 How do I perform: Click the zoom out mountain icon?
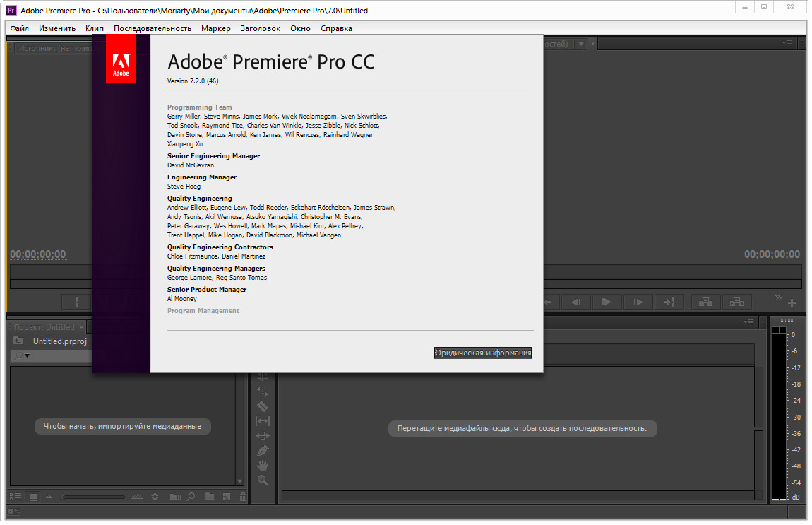pos(49,497)
